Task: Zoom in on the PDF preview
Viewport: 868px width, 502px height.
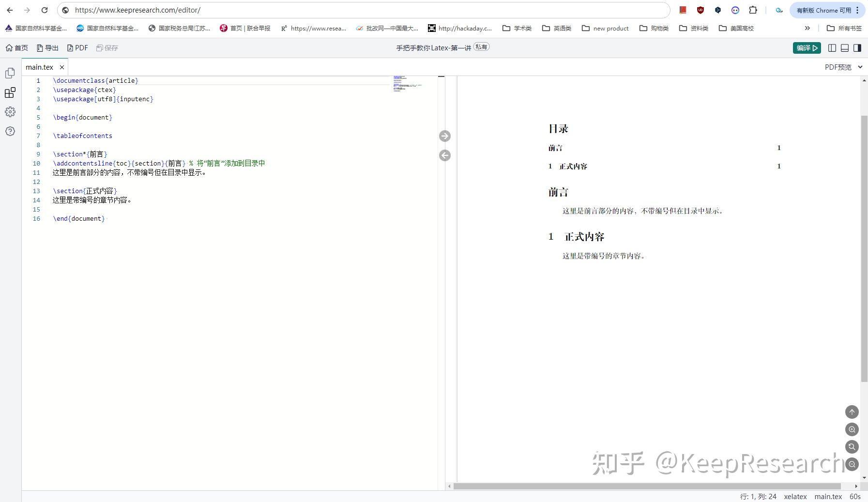Action: pos(852,429)
